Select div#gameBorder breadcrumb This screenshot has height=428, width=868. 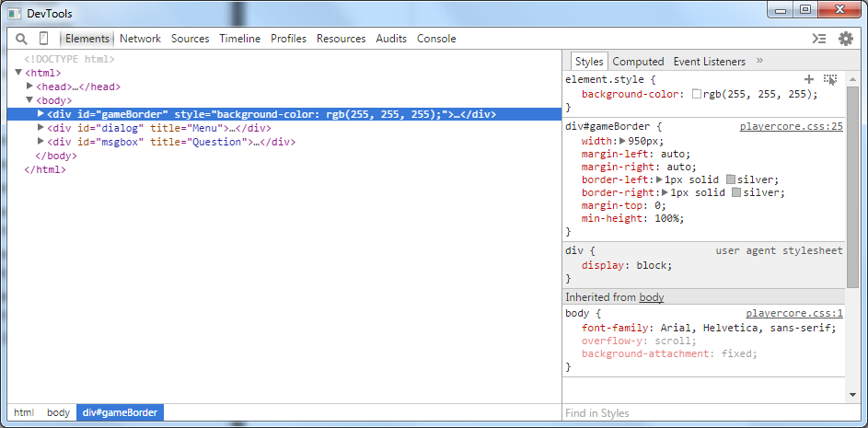pos(121,412)
